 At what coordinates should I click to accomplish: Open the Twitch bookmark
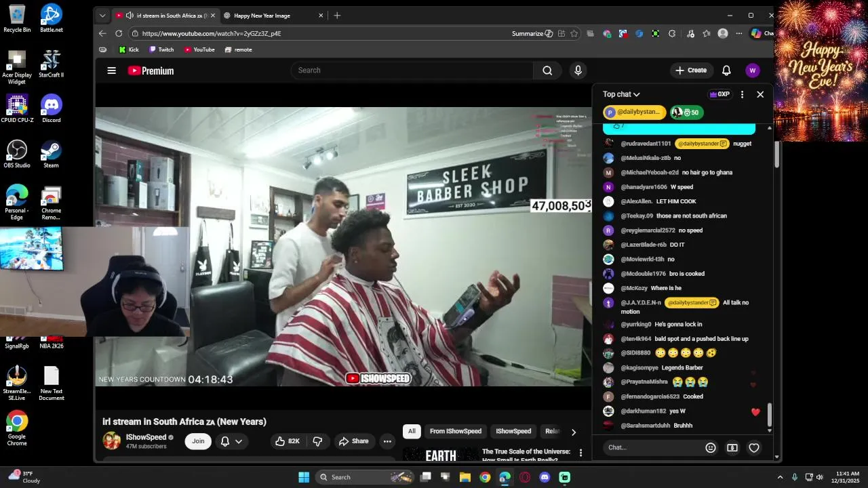pos(161,49)
